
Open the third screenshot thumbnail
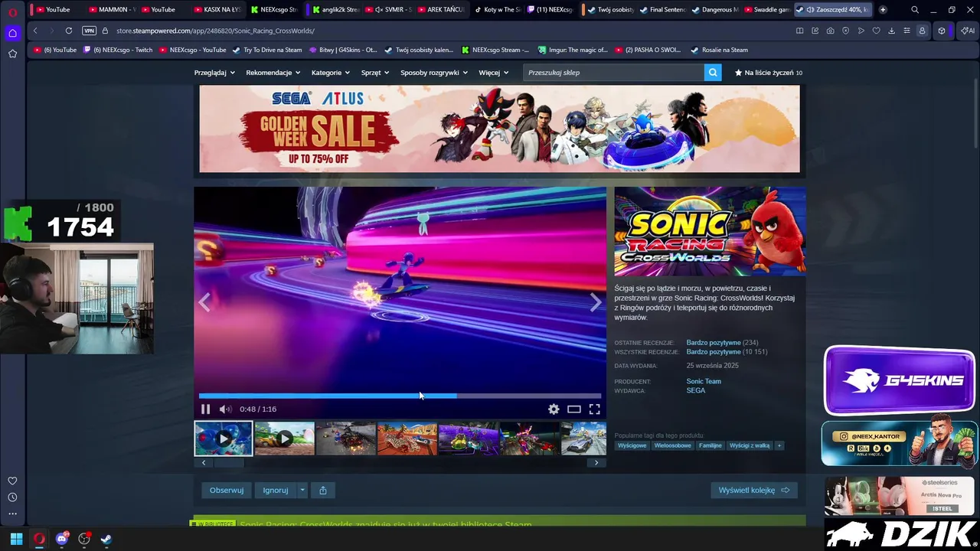345,439
